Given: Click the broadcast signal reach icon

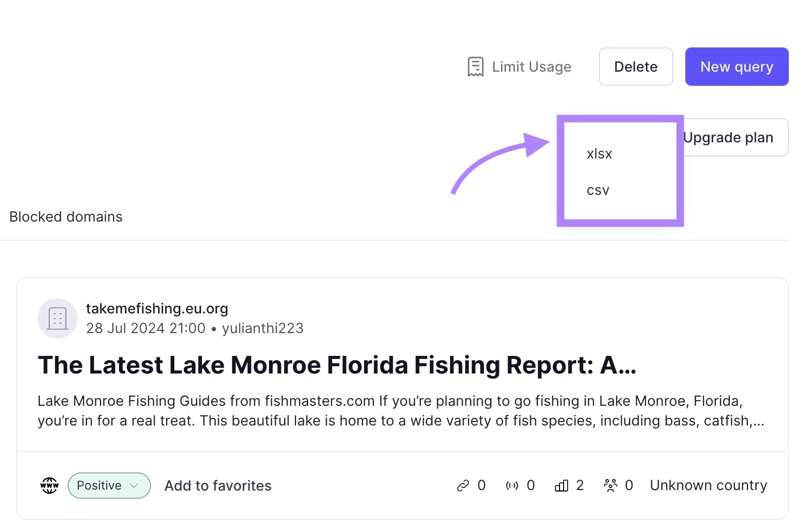Looking at the screenshot, I should [x=512, y=486].
